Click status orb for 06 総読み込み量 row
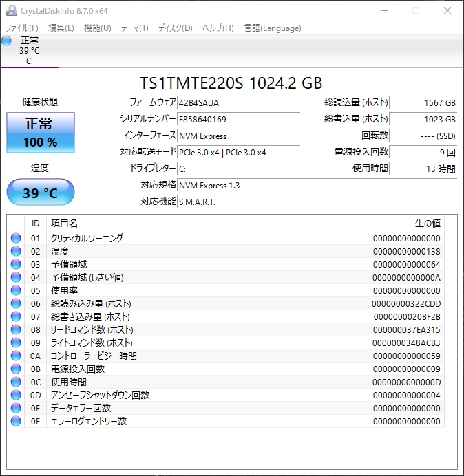464x476 pixels. click(16, 303)
